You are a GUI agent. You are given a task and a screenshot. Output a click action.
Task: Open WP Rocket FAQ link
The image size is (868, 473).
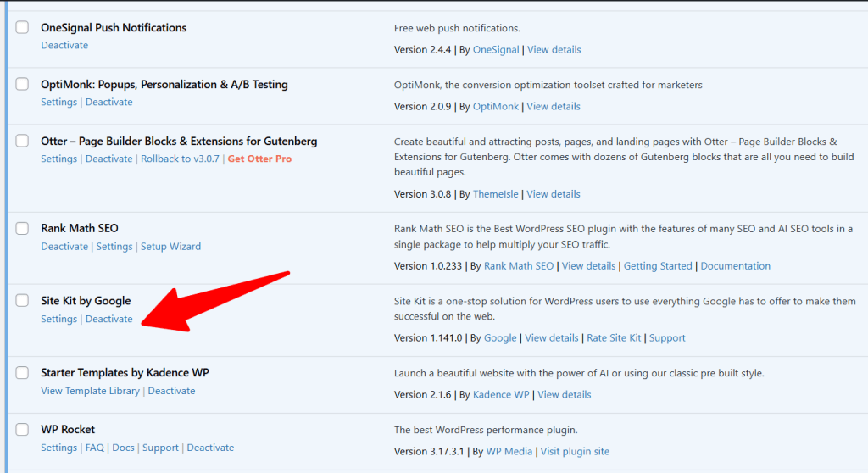[x=95, y=448]
